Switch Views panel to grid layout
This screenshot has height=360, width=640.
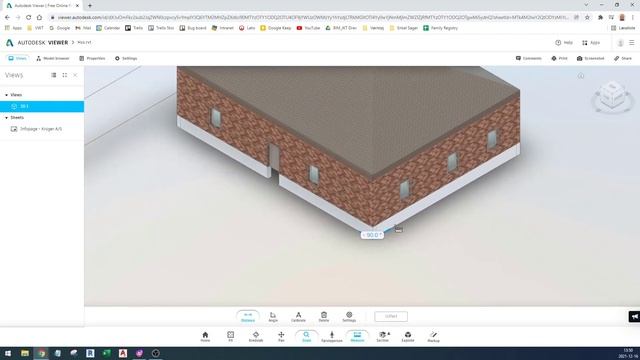64,75
